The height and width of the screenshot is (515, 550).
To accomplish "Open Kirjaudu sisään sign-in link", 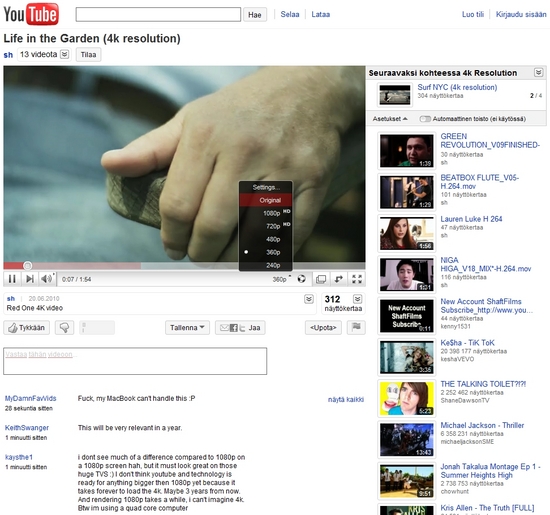I will tap(521, 14).
